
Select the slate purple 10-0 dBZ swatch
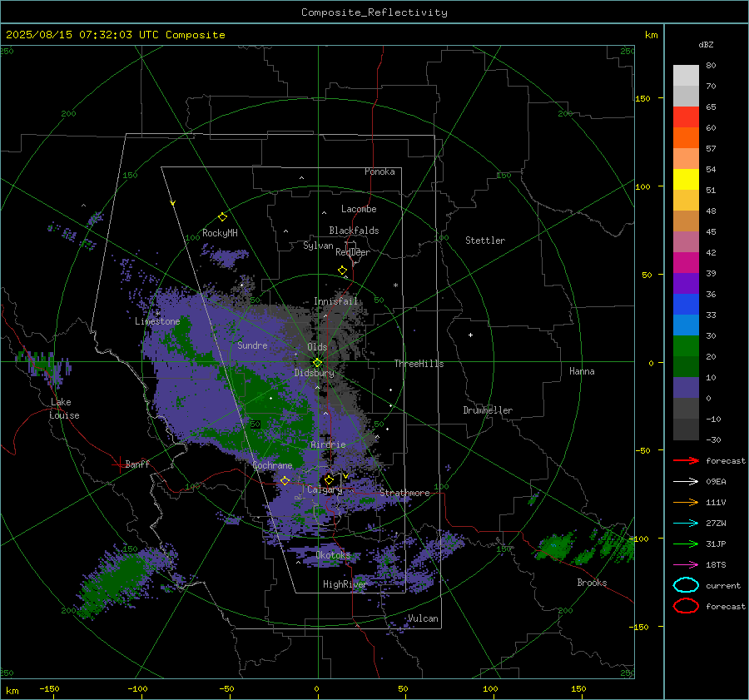[686, 388]
